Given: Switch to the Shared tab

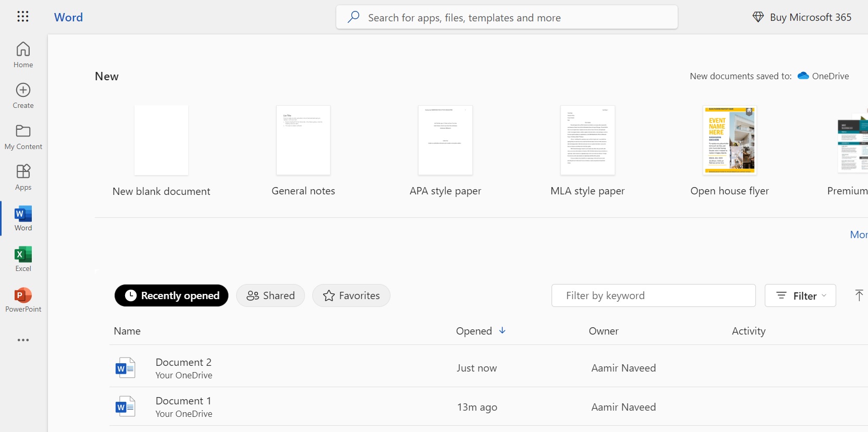Looking at the screenshot, I should point(271,295).
